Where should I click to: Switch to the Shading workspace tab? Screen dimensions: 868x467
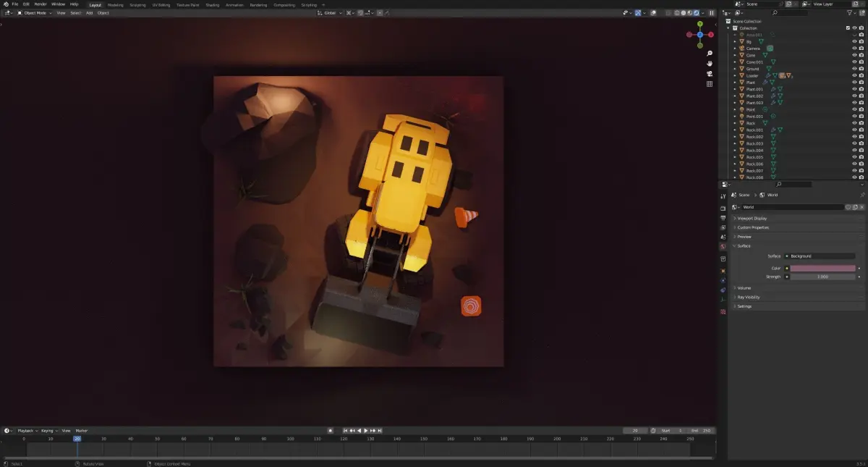pos(212,5)
